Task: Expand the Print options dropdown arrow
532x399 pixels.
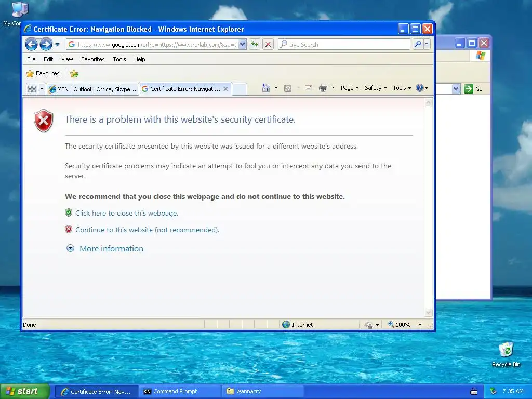Action: point(333,88)
